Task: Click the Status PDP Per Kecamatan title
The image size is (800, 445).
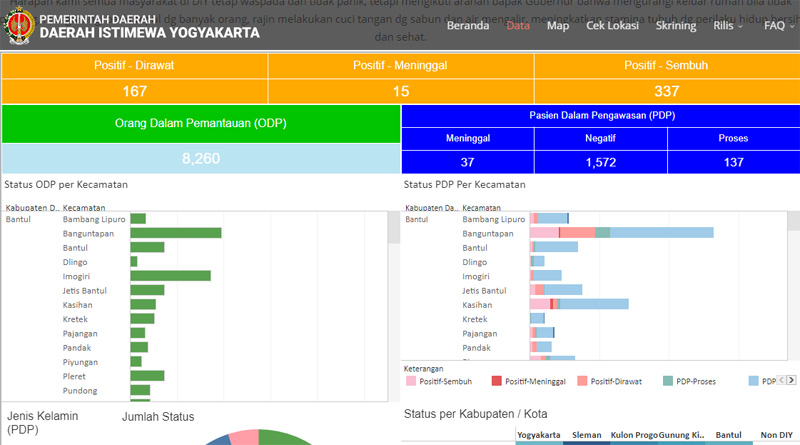Action: tap(464, 185)
